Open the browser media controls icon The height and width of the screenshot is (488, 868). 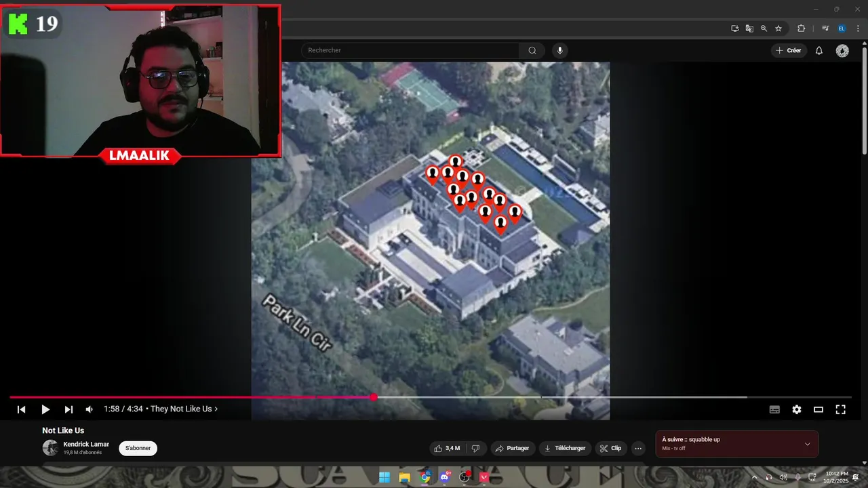coord(825,28)
